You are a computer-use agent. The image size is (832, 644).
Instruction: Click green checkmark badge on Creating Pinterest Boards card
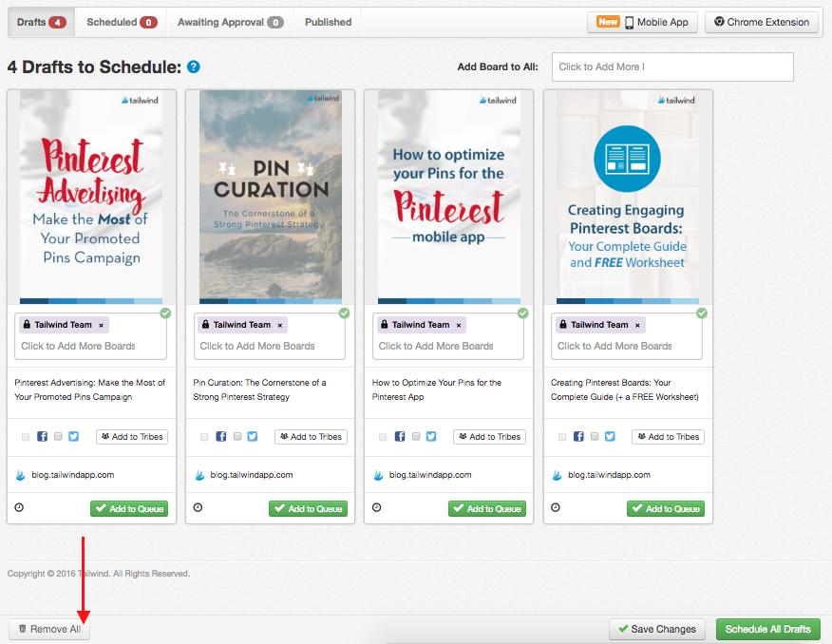pyautogui.click(x=702, y=313)
